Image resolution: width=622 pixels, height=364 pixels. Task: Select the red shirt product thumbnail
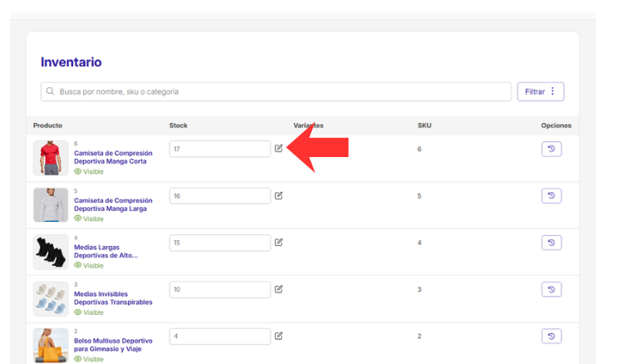pyautogui.click(x=51, y=157)
